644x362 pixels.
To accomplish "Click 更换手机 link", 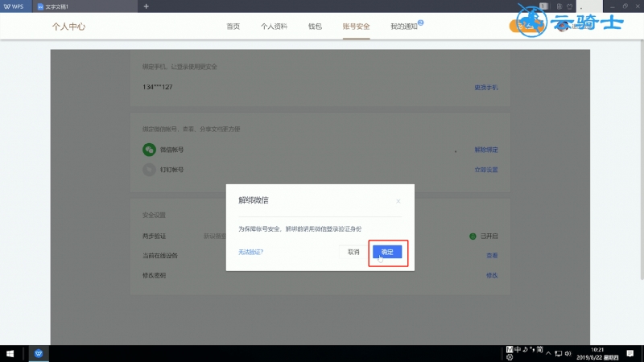I will [x=486, y=88].
